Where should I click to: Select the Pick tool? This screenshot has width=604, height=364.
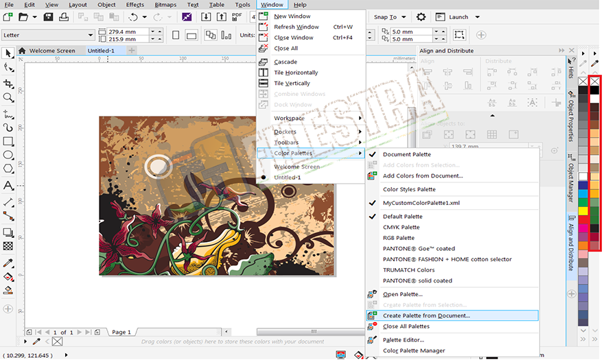click(8, 53)
